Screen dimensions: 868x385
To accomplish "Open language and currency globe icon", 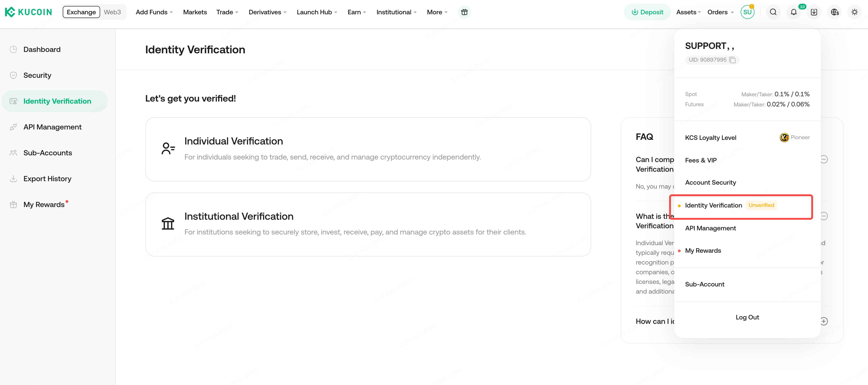I will pos(834,12).
